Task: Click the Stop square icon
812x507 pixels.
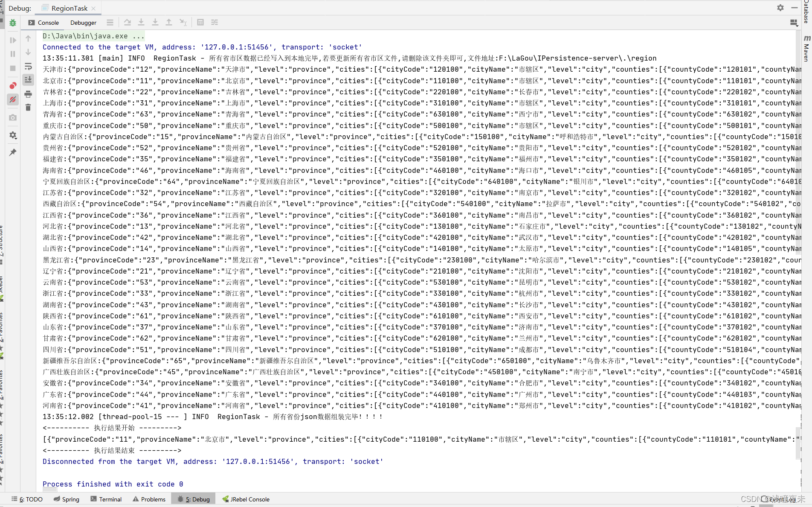Action: [x=13, y=68]
